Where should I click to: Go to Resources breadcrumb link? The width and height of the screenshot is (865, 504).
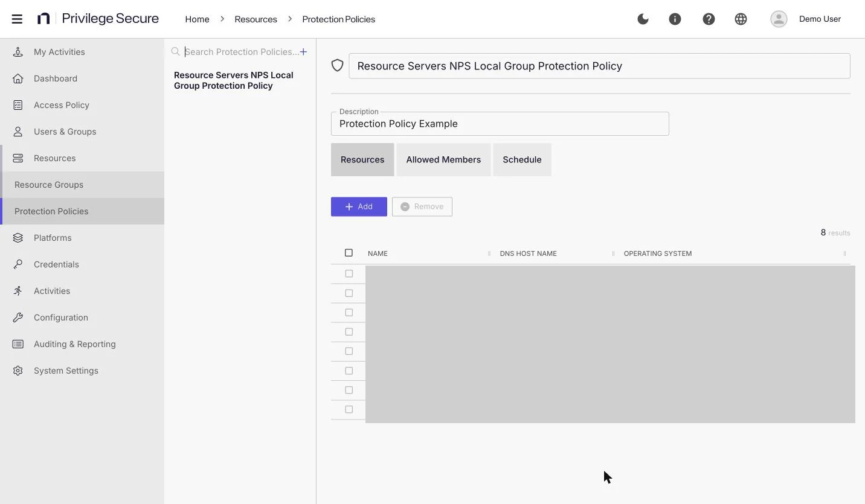(256, 19)
